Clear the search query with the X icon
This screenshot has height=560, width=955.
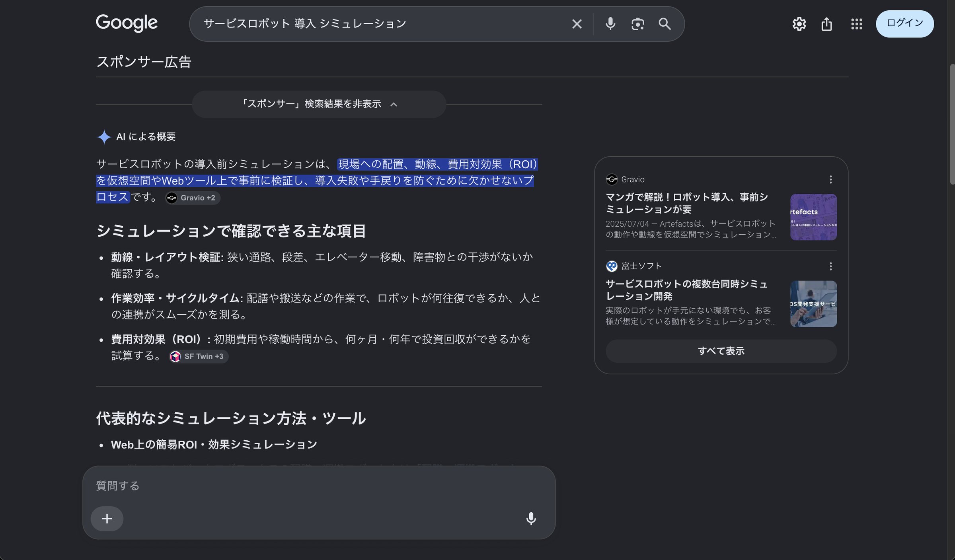(x=577, y=24)
